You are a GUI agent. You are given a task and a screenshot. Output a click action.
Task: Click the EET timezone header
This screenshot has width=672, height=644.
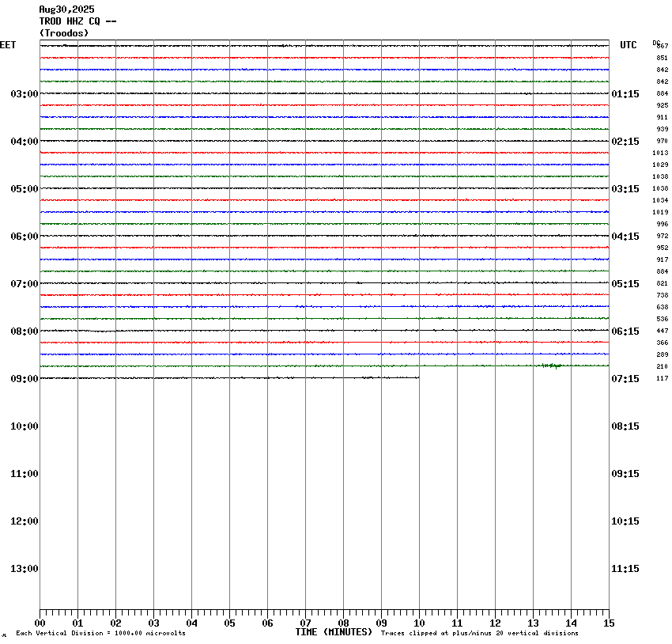pyautogui.click(x=8, y=45)
